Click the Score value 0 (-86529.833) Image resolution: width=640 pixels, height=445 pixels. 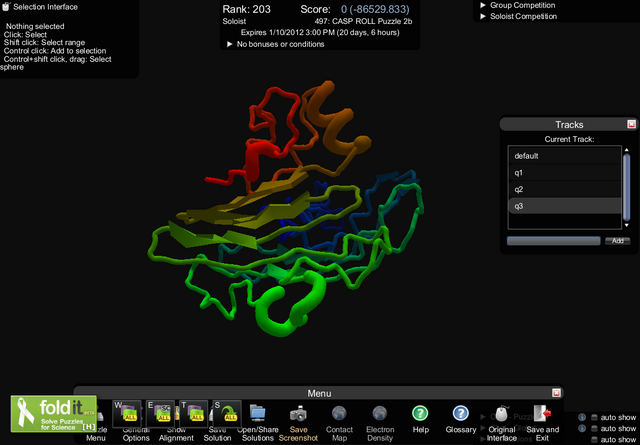pyautogui.click(x=375, y=9)
